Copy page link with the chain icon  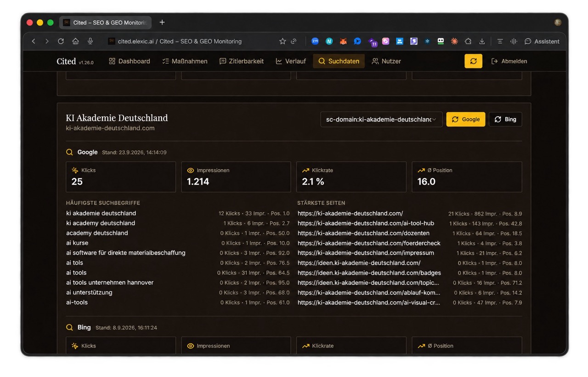point(294,41)
